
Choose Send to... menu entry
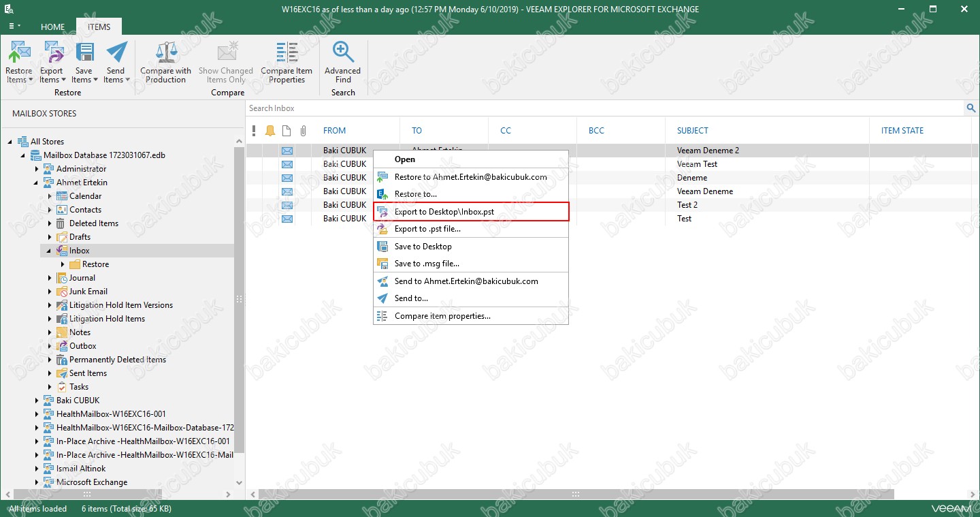pyautogui.click(x=471, y=298)
